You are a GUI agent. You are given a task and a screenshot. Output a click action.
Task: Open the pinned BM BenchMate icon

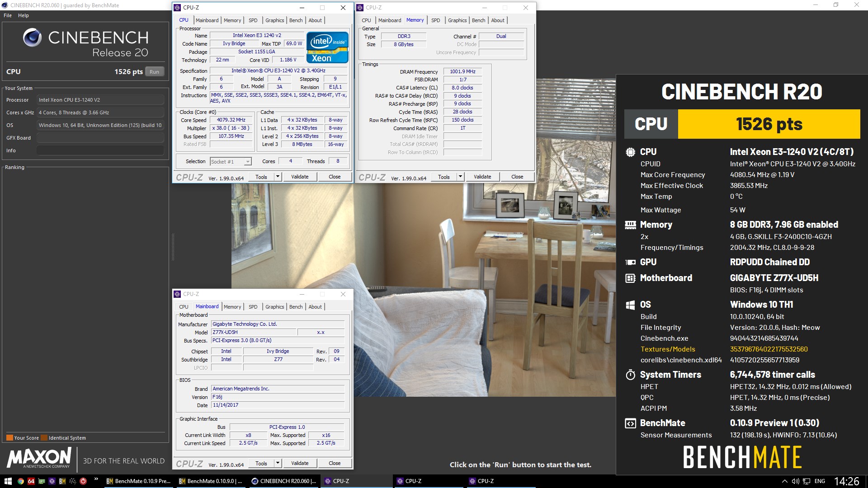(x=62, y=481)
